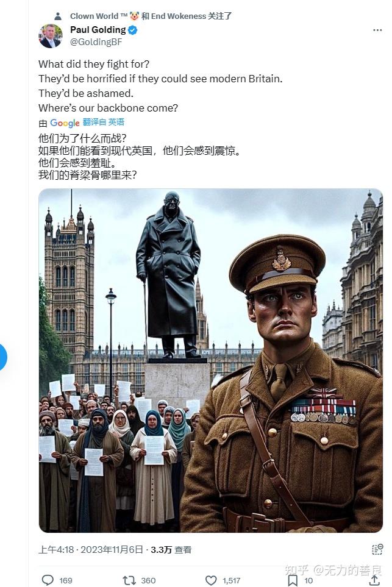Image resolution: width=392 pixels, height=587 pixels.
Task: Click the 2023年11月6日 timestamp
Action: pyautogui.click(x=112, y=550)
